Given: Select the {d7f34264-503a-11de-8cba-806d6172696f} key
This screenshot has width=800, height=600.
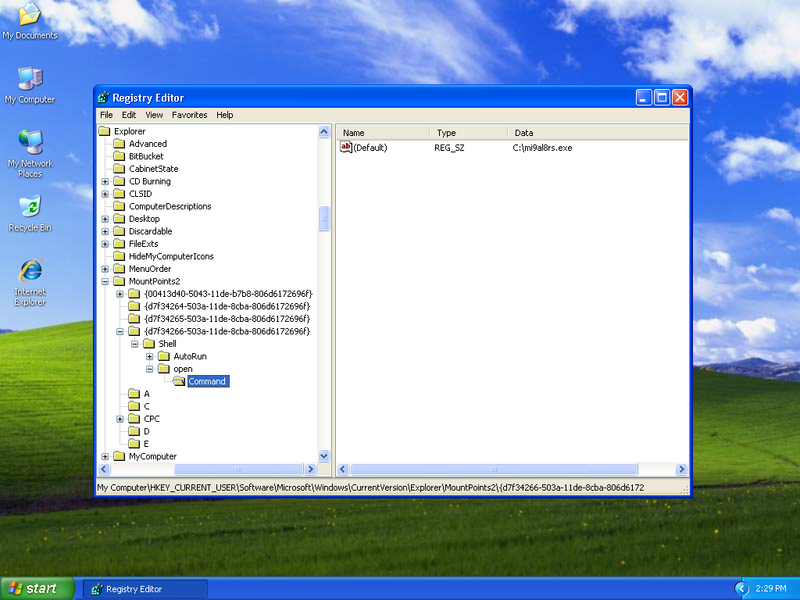Looking at the screenshot, I should coord(227,306).
